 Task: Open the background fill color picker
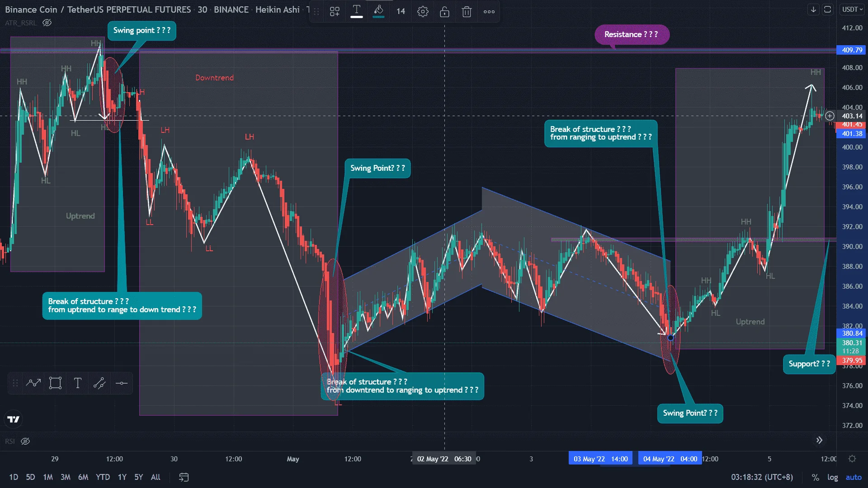pos(379,12)
